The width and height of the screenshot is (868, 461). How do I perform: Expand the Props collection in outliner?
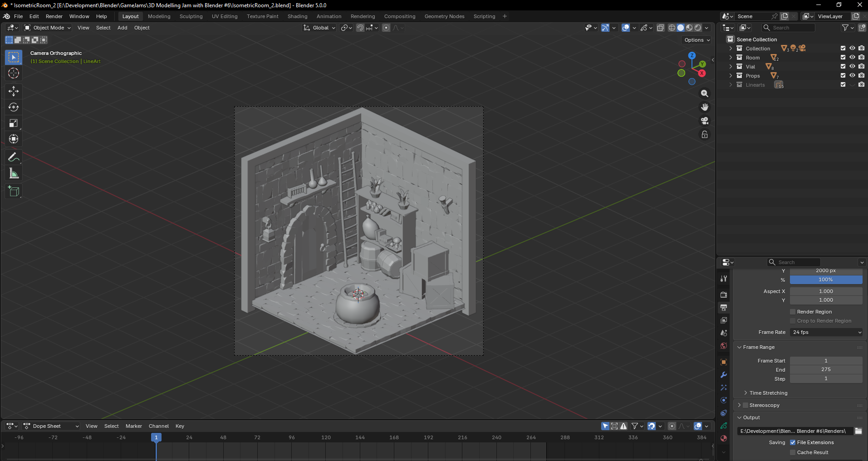731,76
